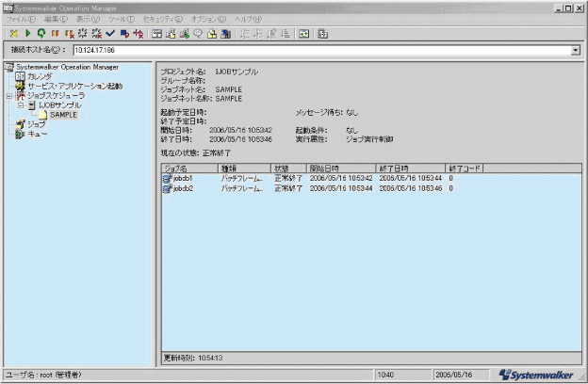Open the ファイル(F) menu
588x384 pixels.
point(22,19)
